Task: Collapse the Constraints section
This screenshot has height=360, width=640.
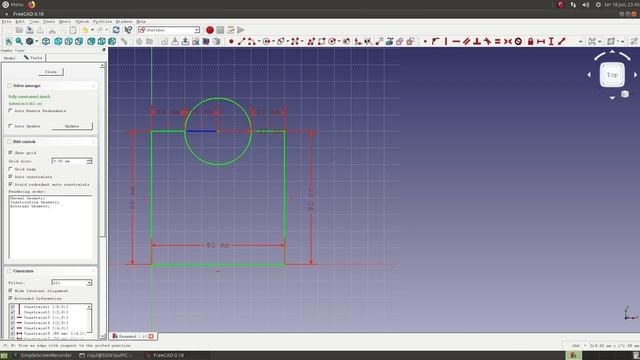Action: pos(93,271)
